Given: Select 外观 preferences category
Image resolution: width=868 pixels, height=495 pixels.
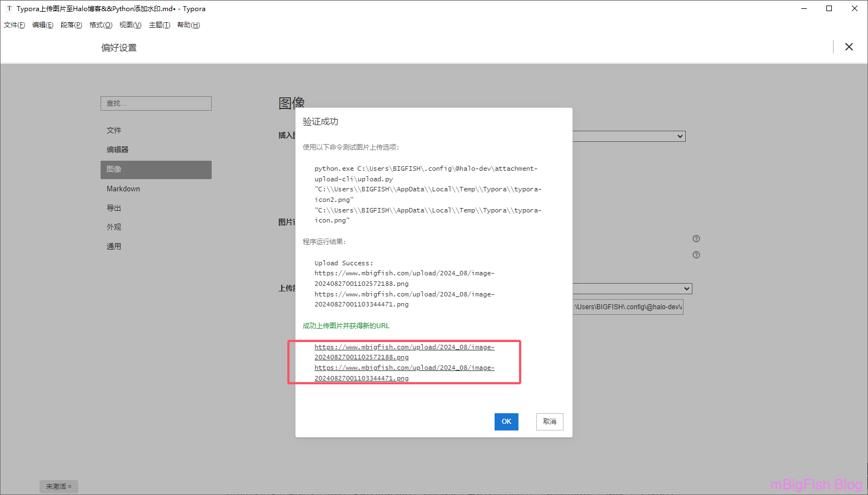Looking at the screenshot, I should coord(156,227).
